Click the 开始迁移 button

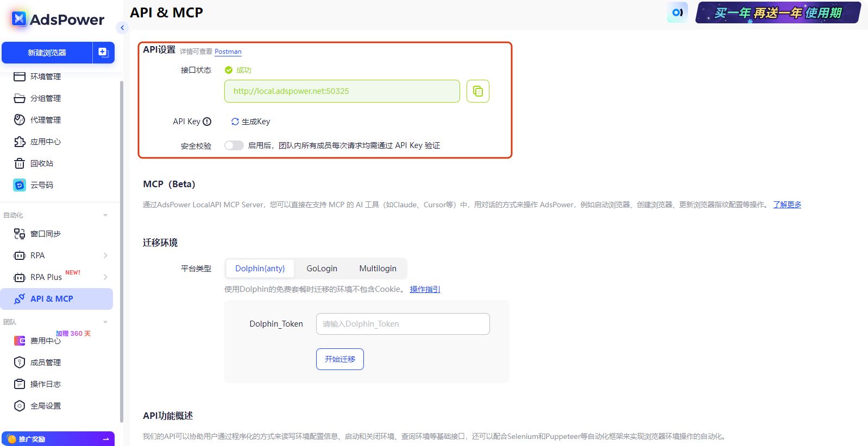tap(340, 359)
